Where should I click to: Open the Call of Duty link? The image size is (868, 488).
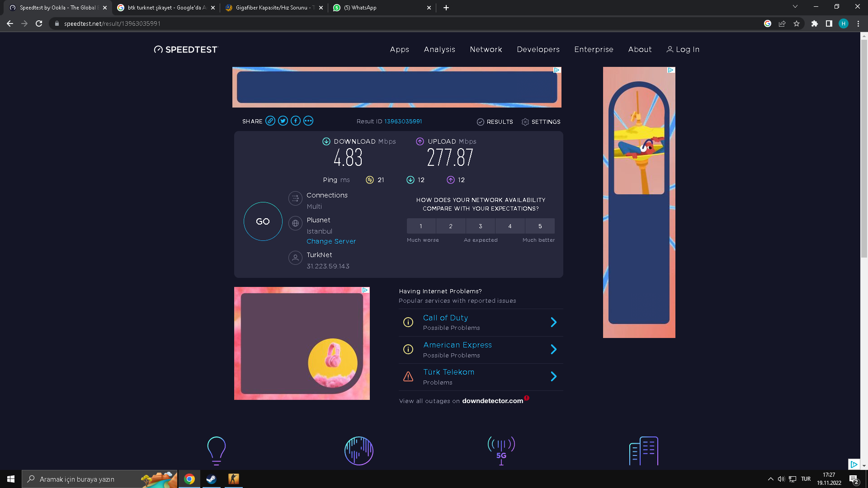pyautogui.click(x=445, y=318)
